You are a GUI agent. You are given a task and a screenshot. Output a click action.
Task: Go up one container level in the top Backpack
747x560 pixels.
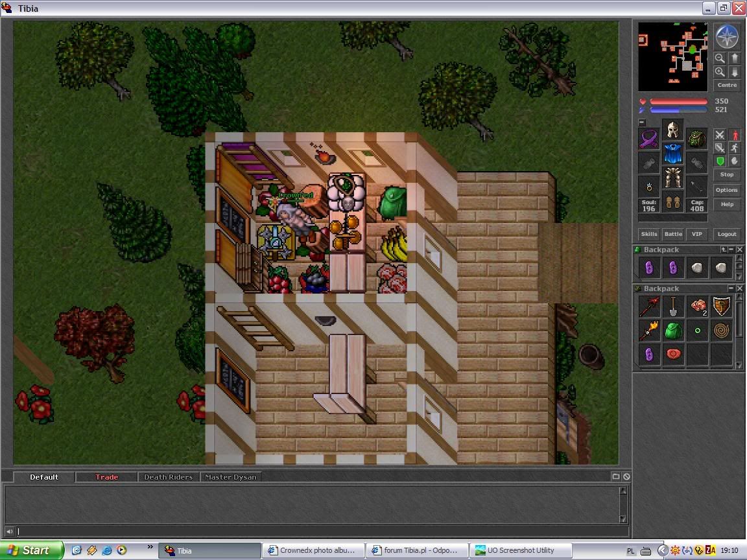(x=724, y=250)
